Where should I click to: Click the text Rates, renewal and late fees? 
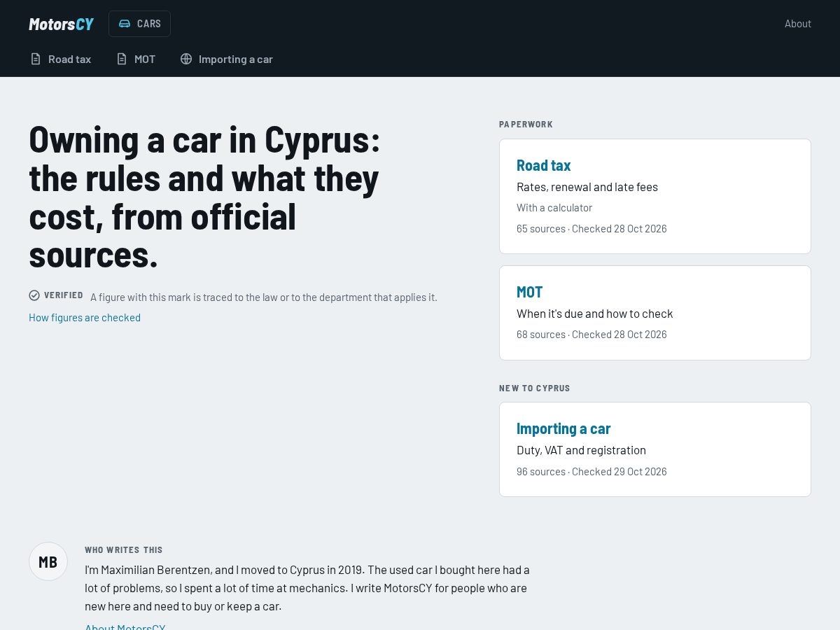tap(587, 187)
